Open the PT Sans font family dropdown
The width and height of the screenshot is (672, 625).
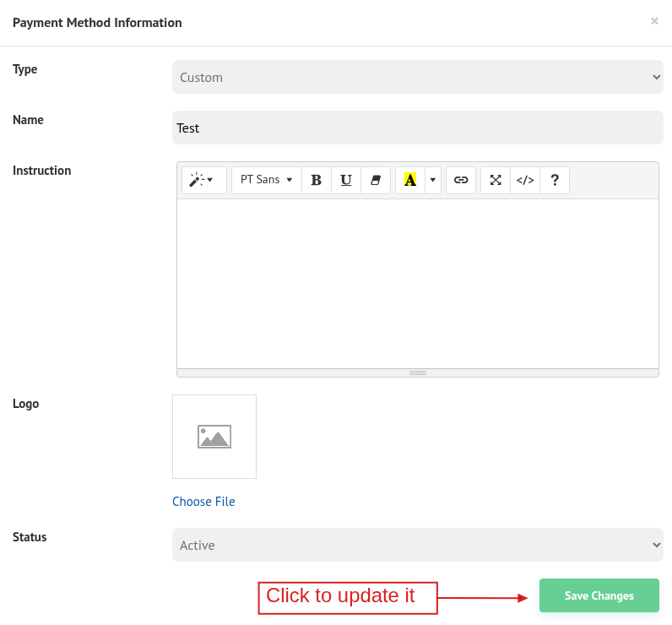pos(266,180)
